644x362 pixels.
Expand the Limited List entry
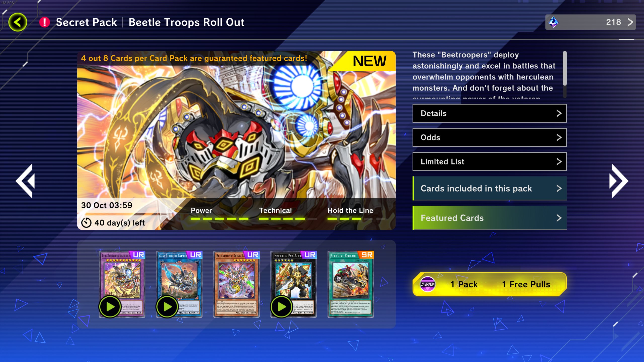coord(490,162)
